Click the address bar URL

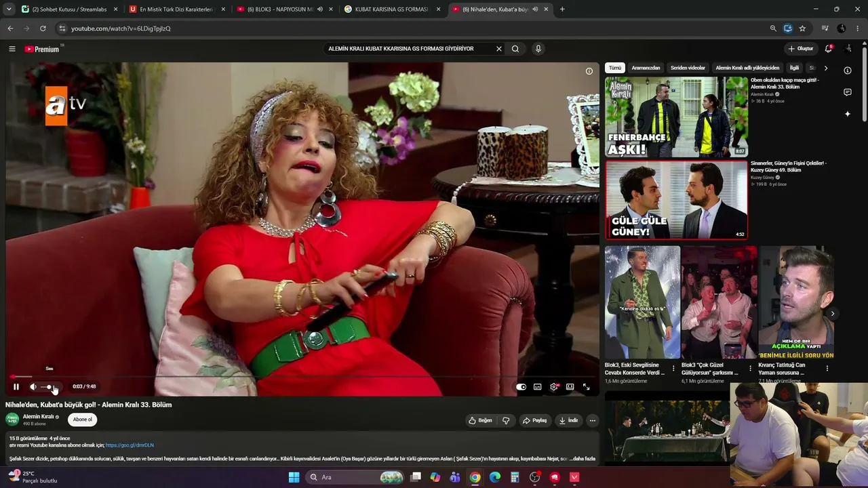click(x=121, y=28)
